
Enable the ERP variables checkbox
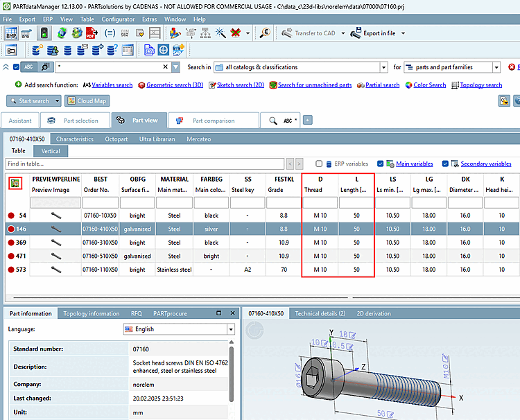click(x=319, y=164)
